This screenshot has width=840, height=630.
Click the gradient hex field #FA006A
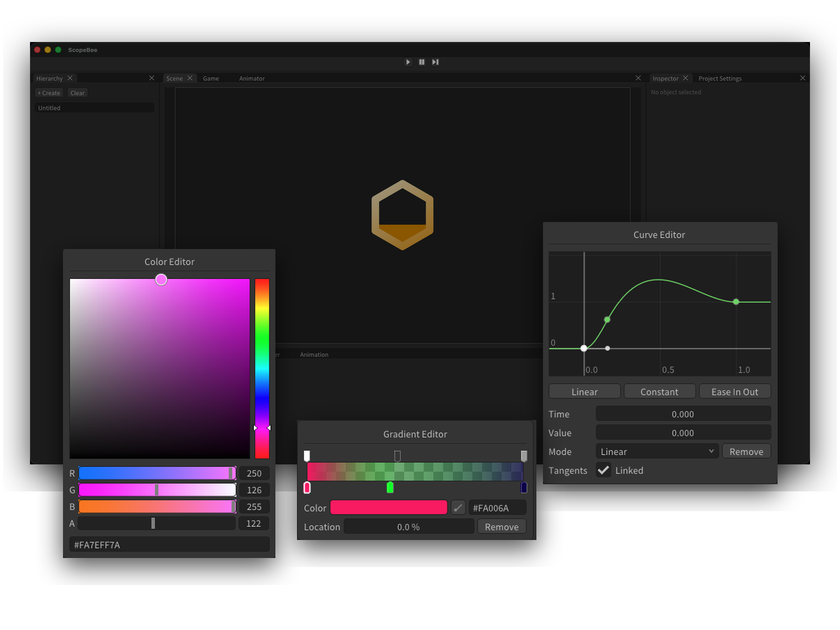point(497,508)
